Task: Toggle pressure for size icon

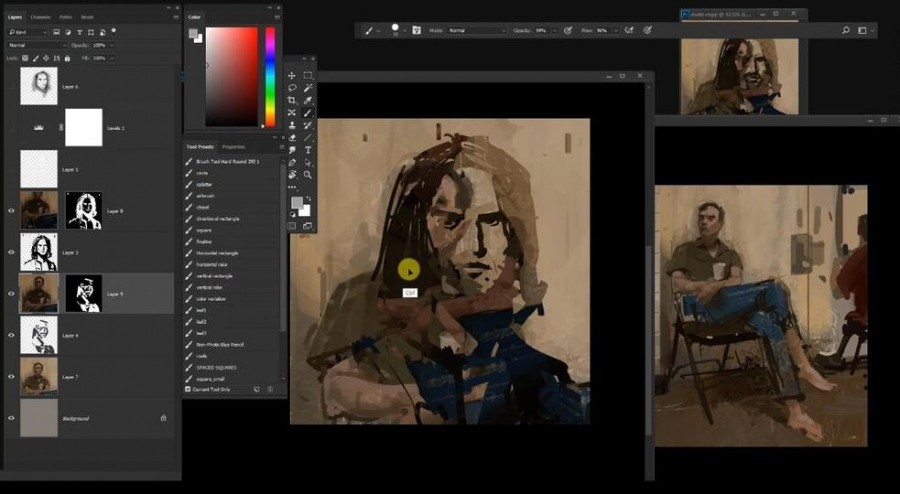Action: [x=647, y=30]
